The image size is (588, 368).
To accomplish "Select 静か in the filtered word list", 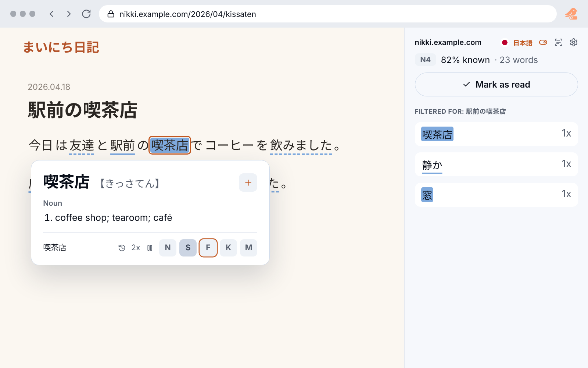I will [496, 164].
